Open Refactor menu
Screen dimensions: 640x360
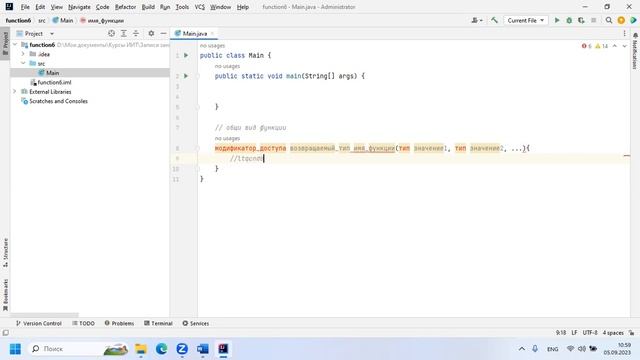pyautogui.click(x=125, y=7)
